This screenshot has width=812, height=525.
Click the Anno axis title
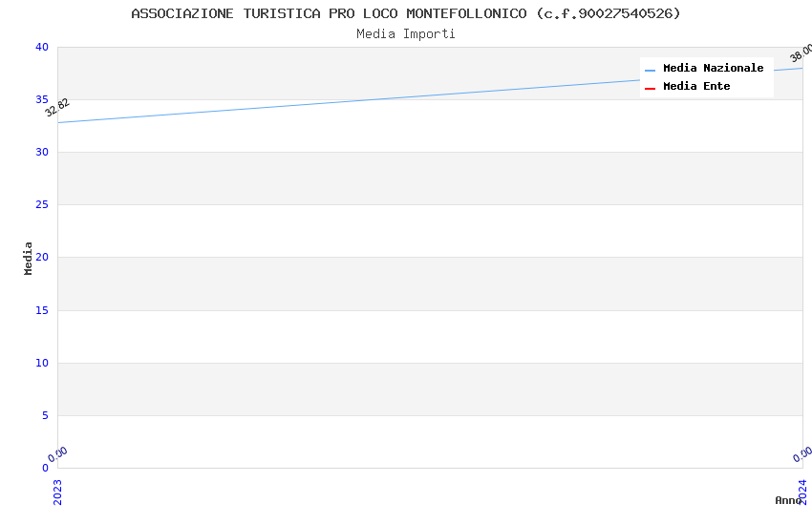point(788,500)
